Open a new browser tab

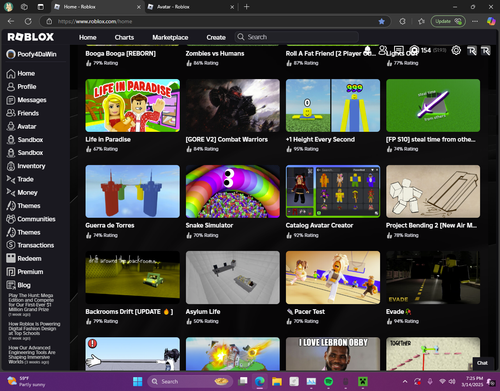pos(247,7)
